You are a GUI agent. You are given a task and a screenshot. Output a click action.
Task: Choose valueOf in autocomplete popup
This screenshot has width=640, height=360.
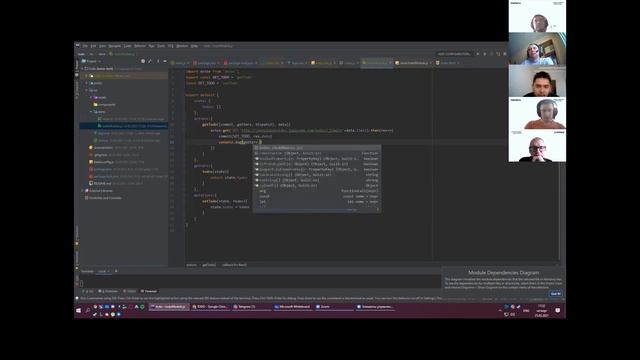tap(317, 185)
